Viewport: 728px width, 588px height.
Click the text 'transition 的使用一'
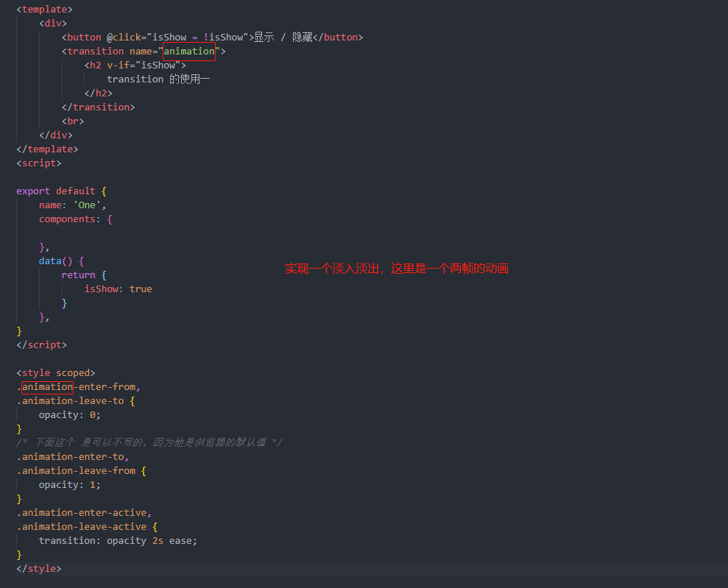158,79
